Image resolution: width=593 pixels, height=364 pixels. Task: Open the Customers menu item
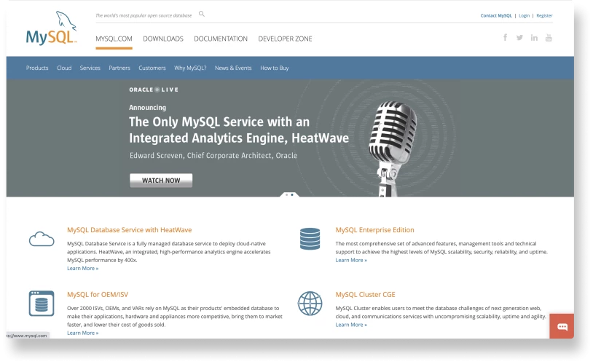152,68
